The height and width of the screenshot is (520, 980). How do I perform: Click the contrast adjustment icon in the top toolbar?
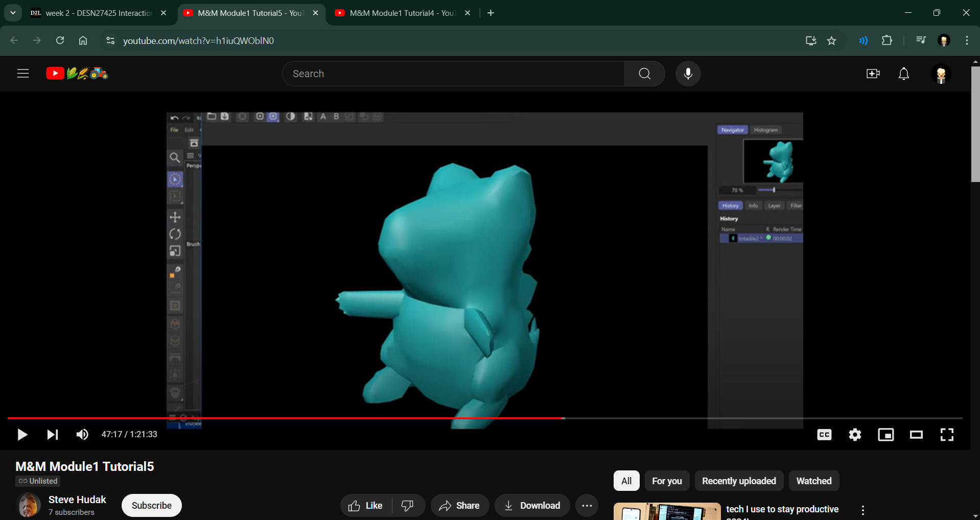pyautogui.click(x=291, y=117)
